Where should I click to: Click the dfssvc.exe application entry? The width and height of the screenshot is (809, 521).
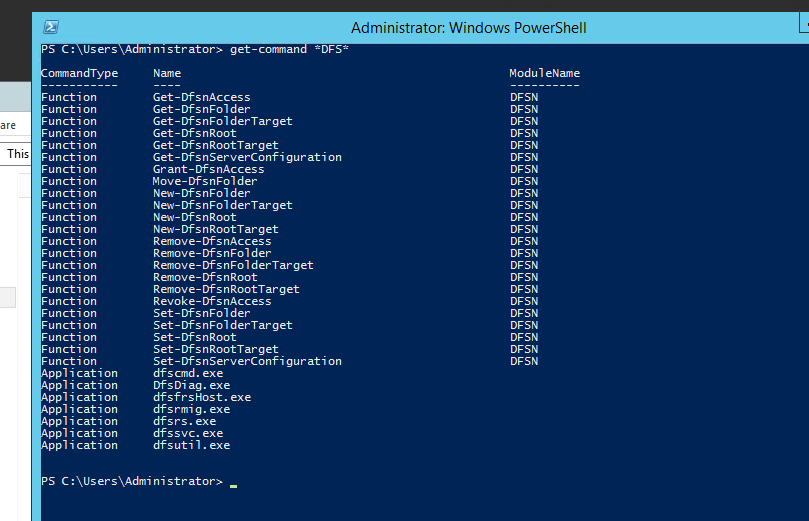click(x=188, y=433)
